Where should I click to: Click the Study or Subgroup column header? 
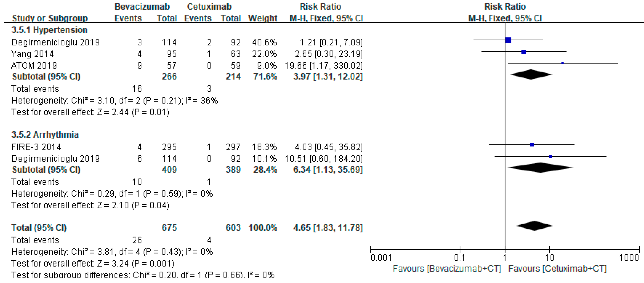tap(50, 18)
